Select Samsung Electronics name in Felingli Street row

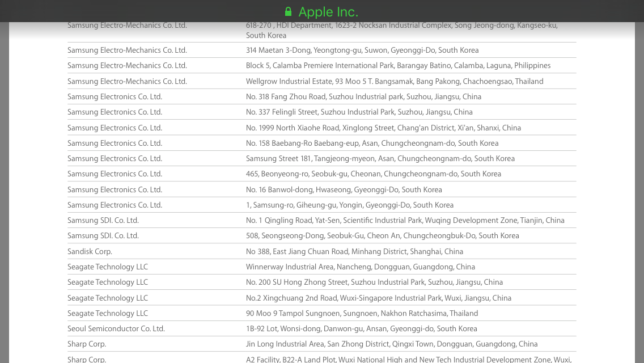coord(115,112)
